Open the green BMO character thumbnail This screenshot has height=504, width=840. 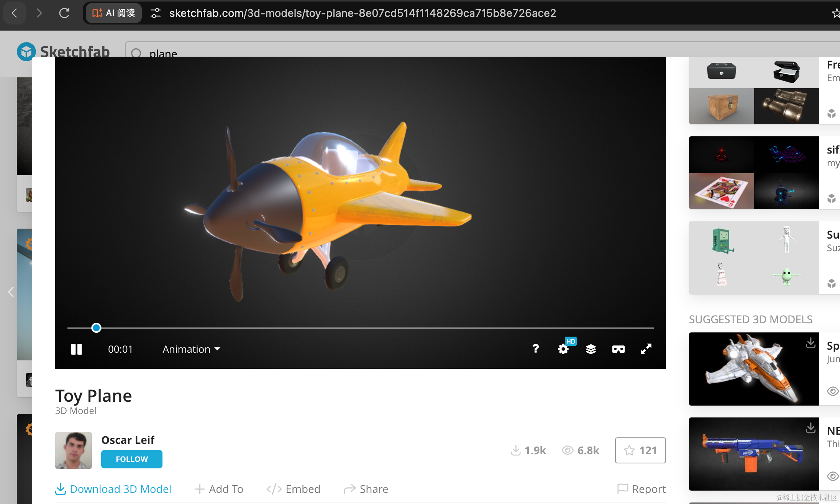click(x=721, y=240)
